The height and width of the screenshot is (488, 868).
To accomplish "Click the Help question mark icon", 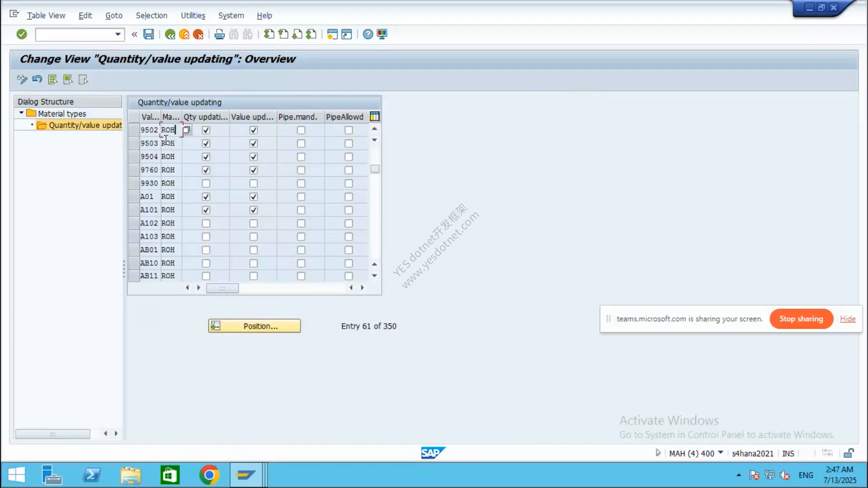I will pyautogui.click(x=368, y=34).
